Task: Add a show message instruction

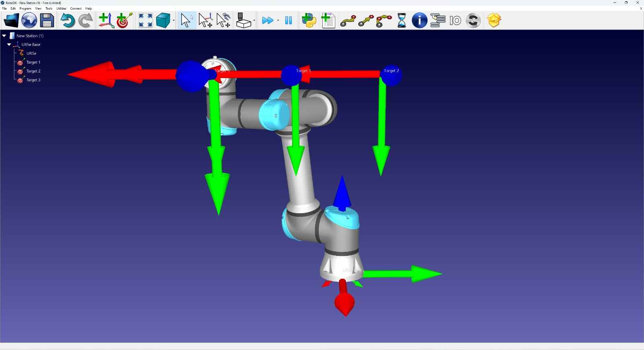Action: 419,21
